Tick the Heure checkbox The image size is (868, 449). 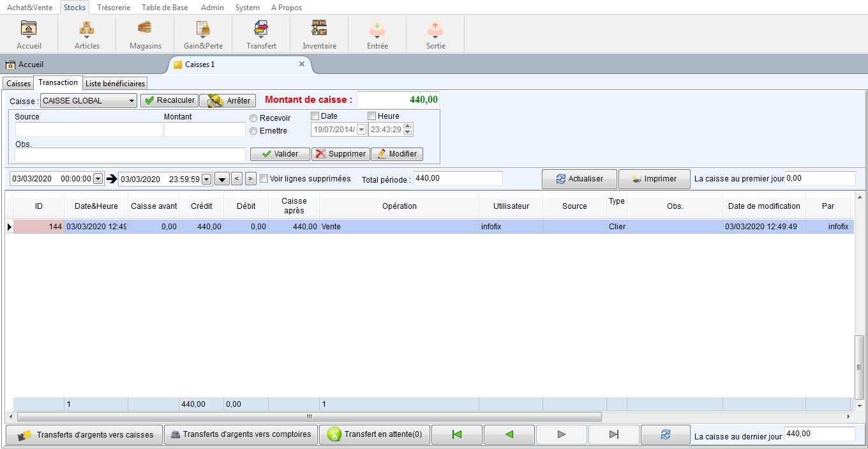click(x=372, y=116)
